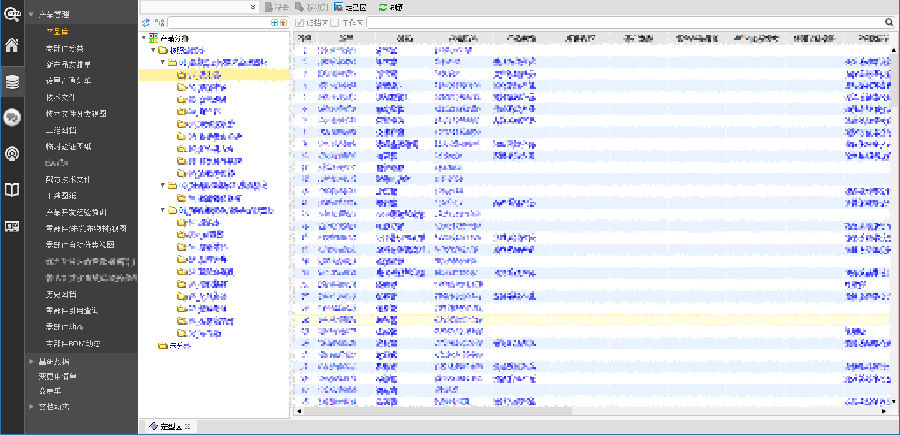The width and height of the screenshot is (900, 435).
Task: Enable the unchecked checkbox above the table
Action: click(x=334, y=21)
